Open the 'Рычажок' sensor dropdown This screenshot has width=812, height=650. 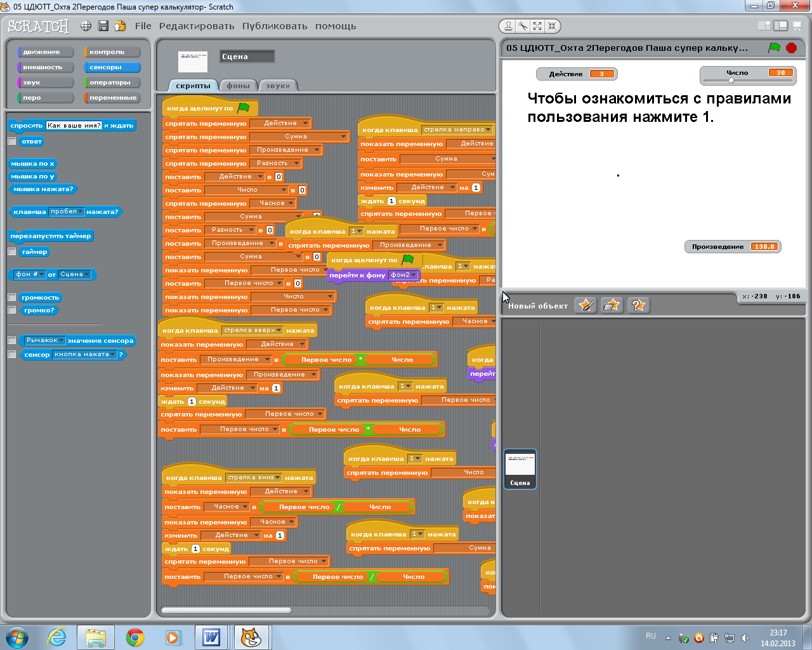(45, 341)
